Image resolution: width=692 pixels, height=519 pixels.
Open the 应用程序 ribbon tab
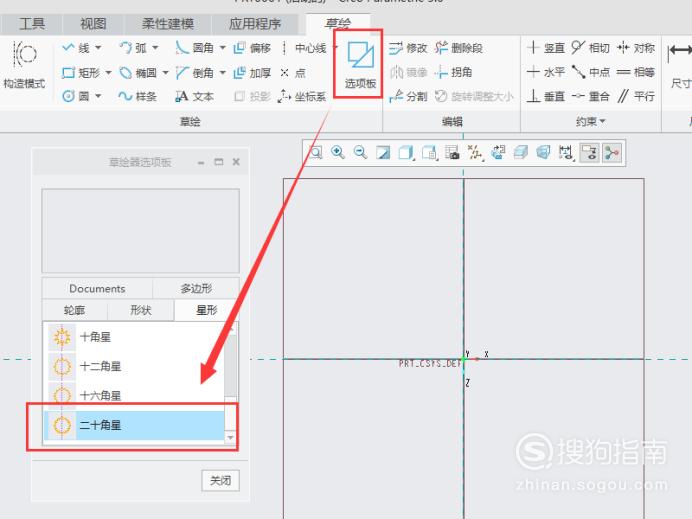[255, 24]
